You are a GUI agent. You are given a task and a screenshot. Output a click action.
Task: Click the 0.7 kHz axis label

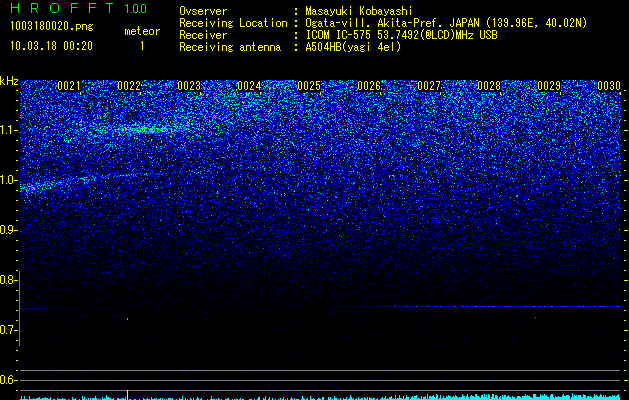click(8, 330)
